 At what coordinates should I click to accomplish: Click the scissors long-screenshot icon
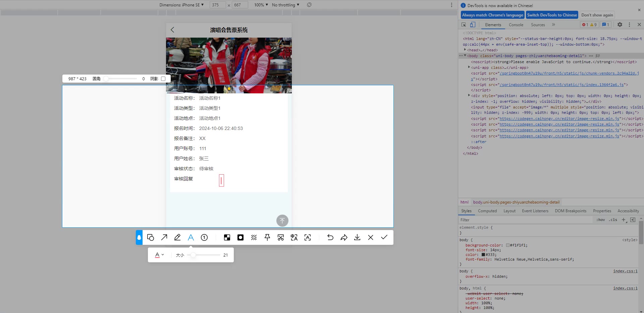pos(281,237)
